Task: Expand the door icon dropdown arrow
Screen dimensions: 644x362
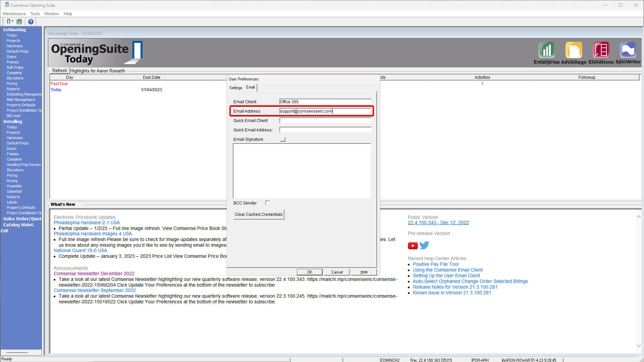Action: pos(13,21)
